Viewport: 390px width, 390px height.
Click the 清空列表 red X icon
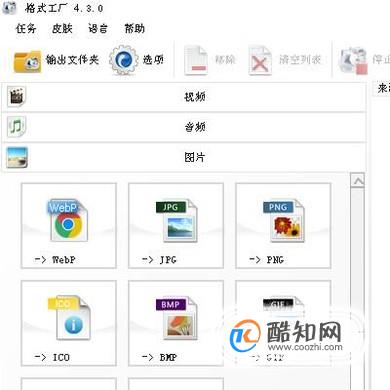pyautogui.click(x=260, y=61)
